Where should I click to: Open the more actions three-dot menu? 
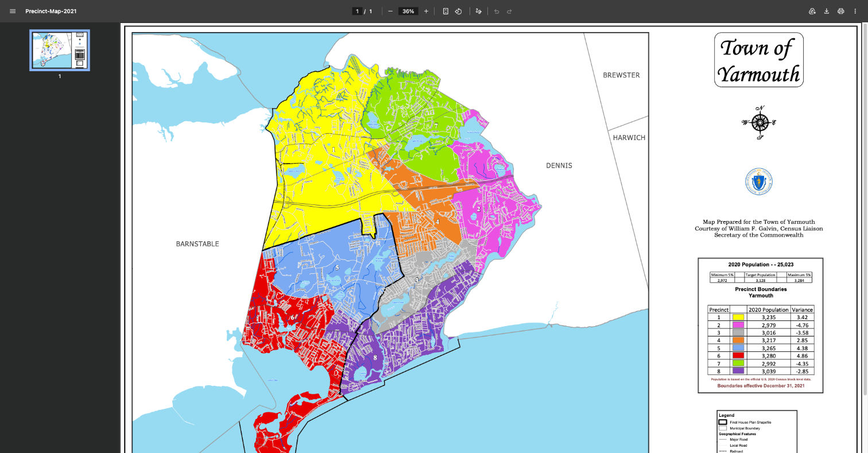855,11
